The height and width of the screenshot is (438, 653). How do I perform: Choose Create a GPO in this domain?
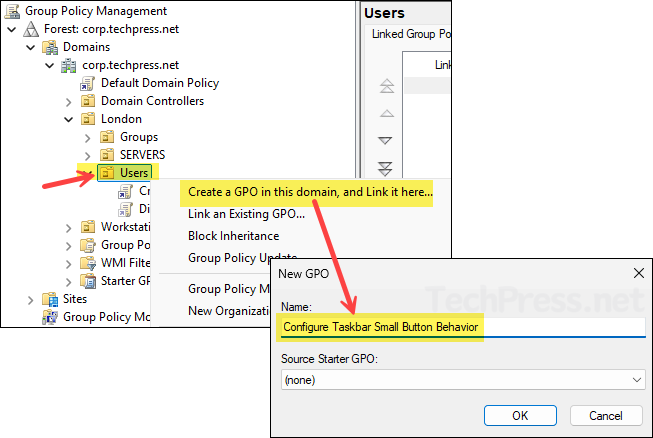click(x=310, y=191)
